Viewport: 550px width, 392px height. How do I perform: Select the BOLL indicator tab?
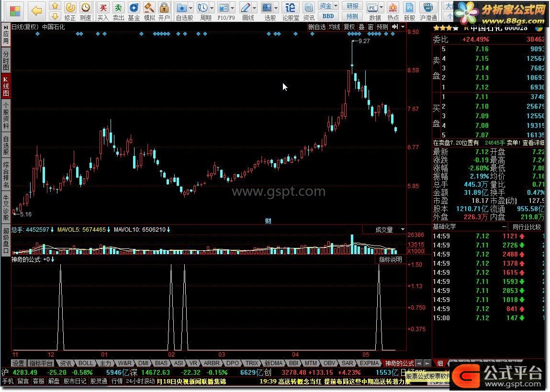[85, 363]
